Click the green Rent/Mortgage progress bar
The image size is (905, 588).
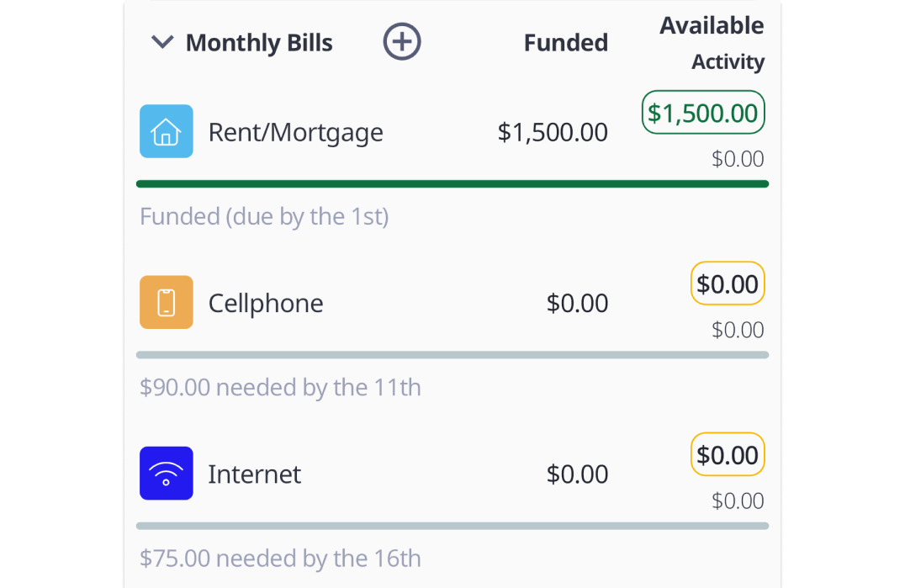(452, 183)
